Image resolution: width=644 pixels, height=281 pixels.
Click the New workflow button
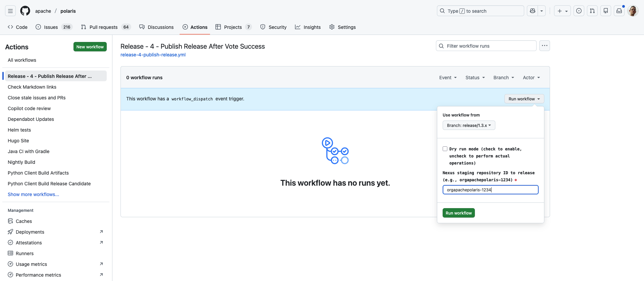tap(90, 47)
